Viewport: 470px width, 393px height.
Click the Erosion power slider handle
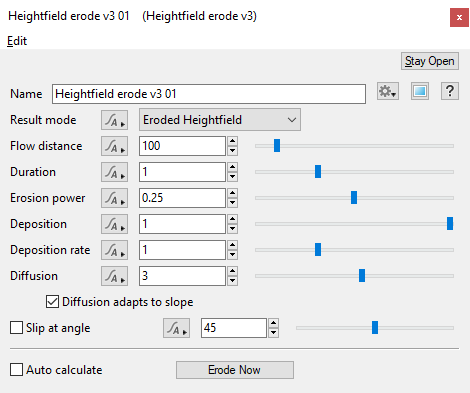coord(354,198)
